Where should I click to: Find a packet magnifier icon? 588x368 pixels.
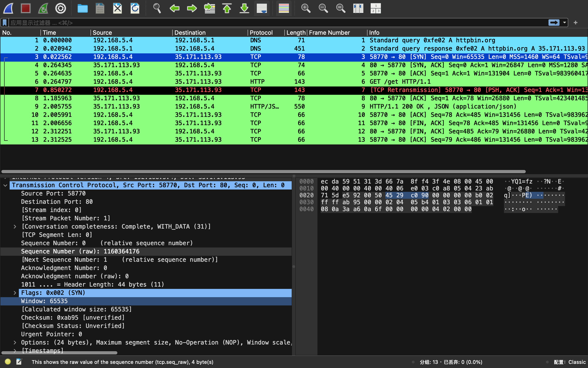click(x=157, y=9)
